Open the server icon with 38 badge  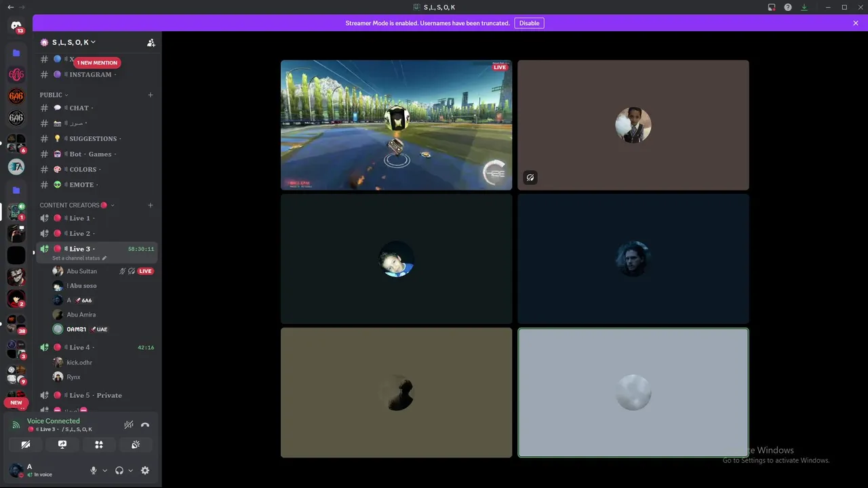[16, 323]
